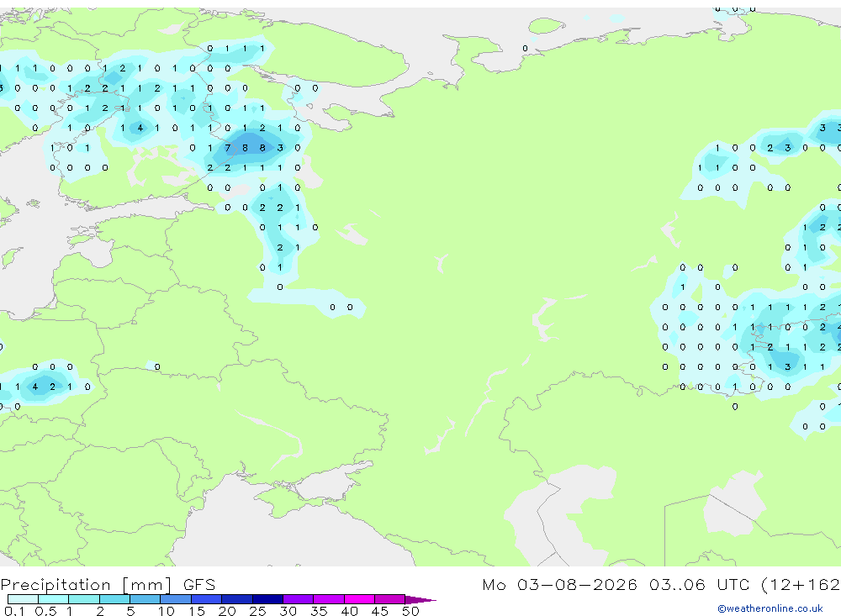Click the '10' legend scale label
The height and width of the screenshot is (616, 841).
[x=167, y=611]
